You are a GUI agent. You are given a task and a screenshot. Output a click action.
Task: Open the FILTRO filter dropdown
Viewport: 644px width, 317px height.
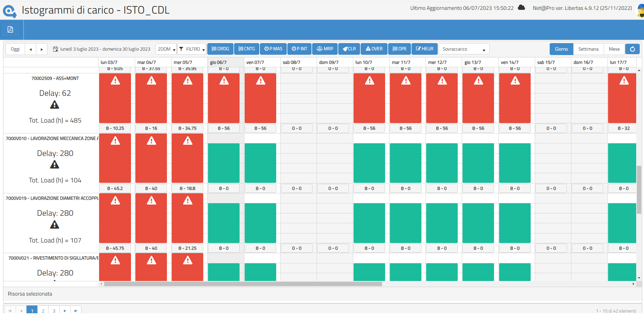click(192, 49)
